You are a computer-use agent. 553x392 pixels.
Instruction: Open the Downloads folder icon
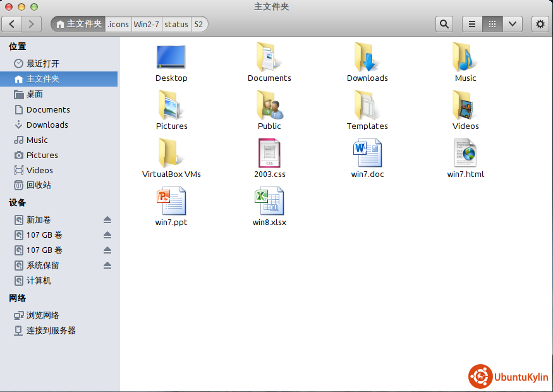click(367, 58)
